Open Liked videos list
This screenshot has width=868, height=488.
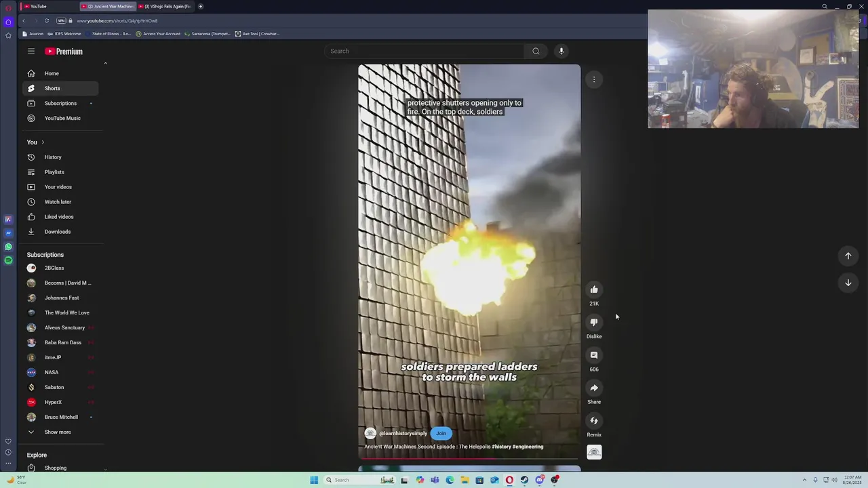60,217
